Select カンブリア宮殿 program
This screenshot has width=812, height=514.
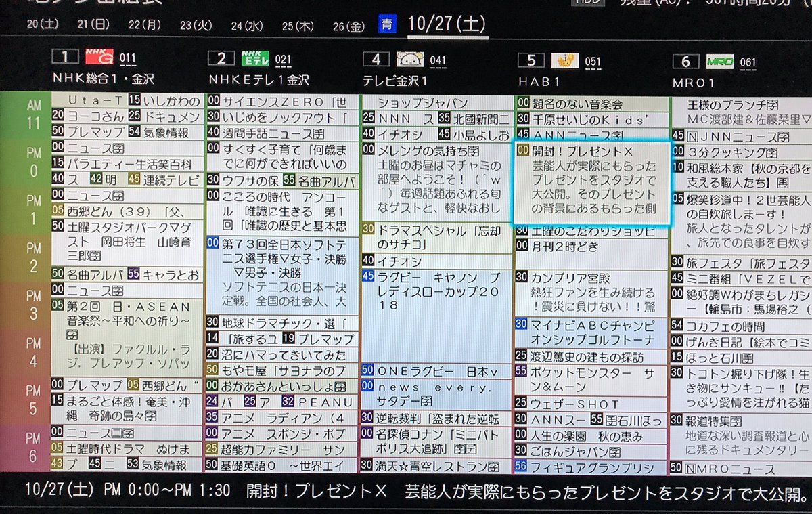point(591,293)
